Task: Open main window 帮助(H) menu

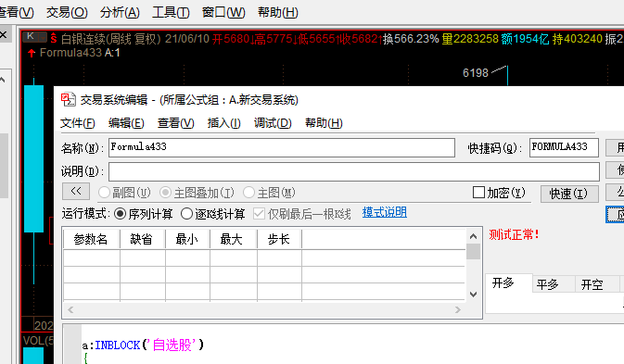Action: 278,12
